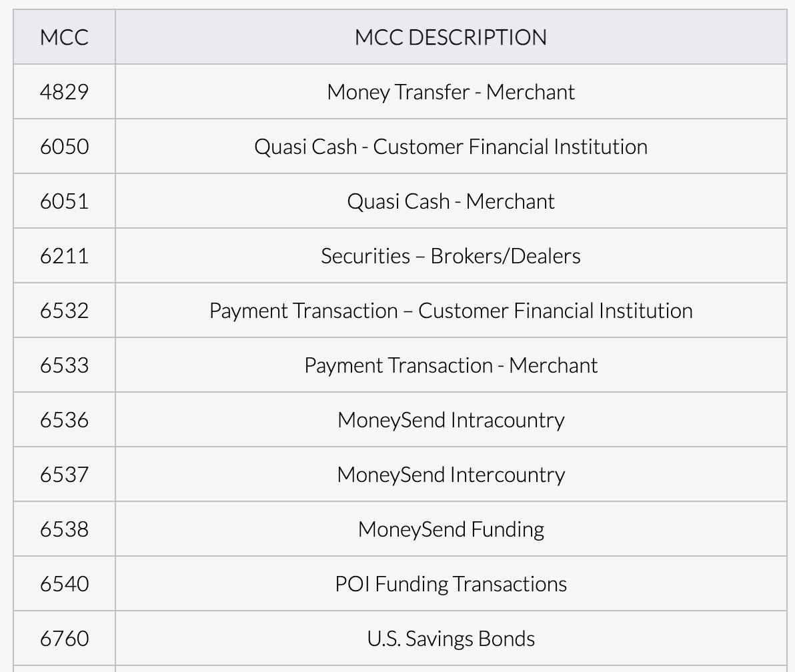Select MCC code 6211 cell

tap(64, 256)
